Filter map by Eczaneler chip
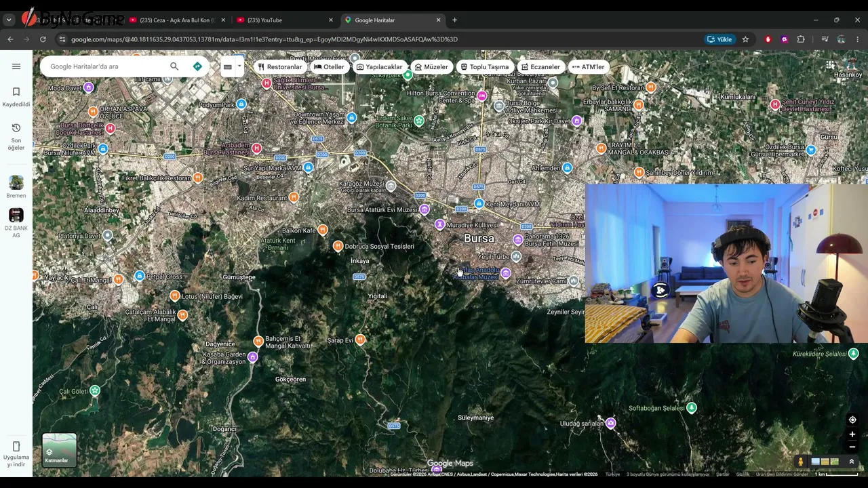Screen dimensions: 868x488 [540, 67]
